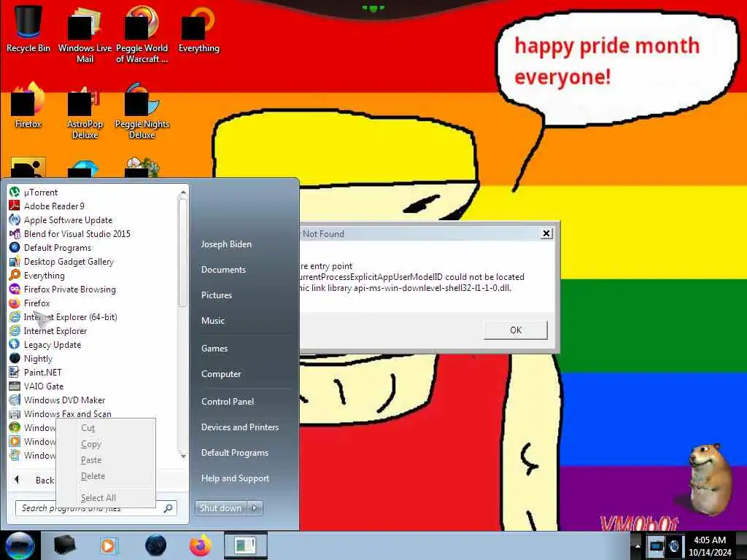The image size is (747, 560).
Task: Select Peggle World of Warcraft desktop icon
Action: point(142,34)
